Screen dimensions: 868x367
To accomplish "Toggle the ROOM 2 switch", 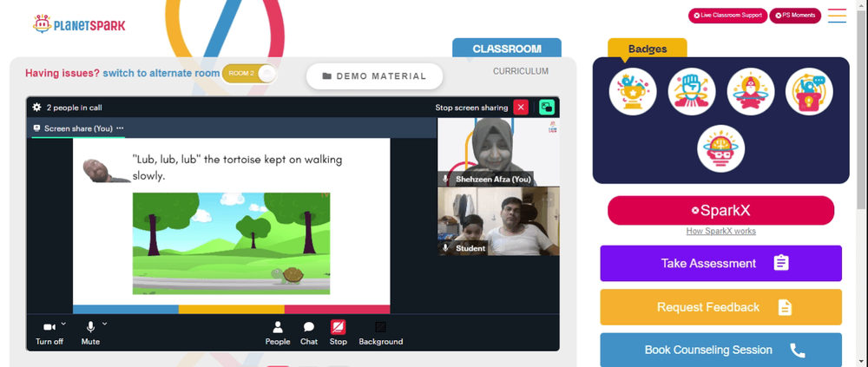I will tap(249, 74).
